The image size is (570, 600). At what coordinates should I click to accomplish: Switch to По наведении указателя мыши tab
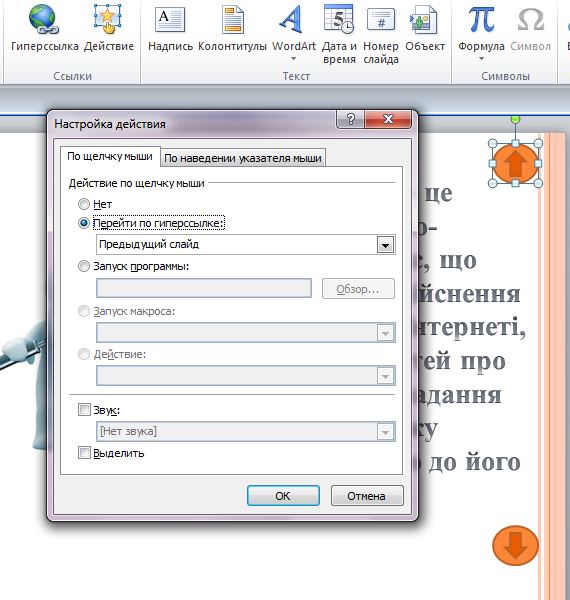(243, 158)
